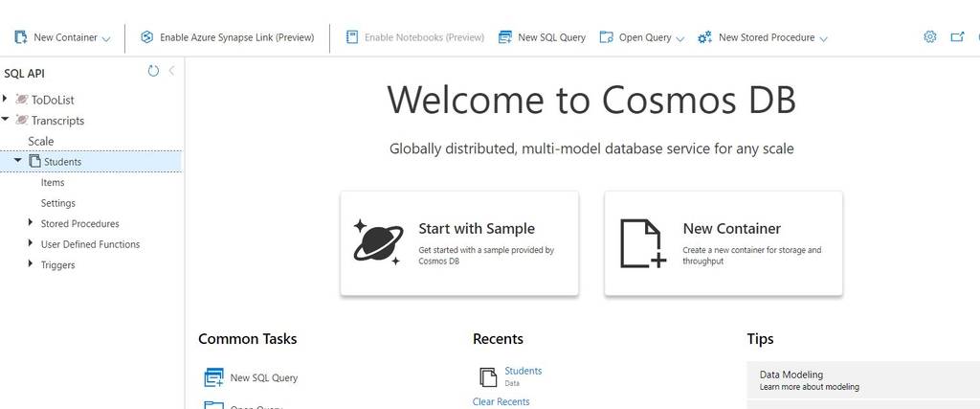Open the New Container card title
Screen dimensions: 980x409
tap(732, 228)
